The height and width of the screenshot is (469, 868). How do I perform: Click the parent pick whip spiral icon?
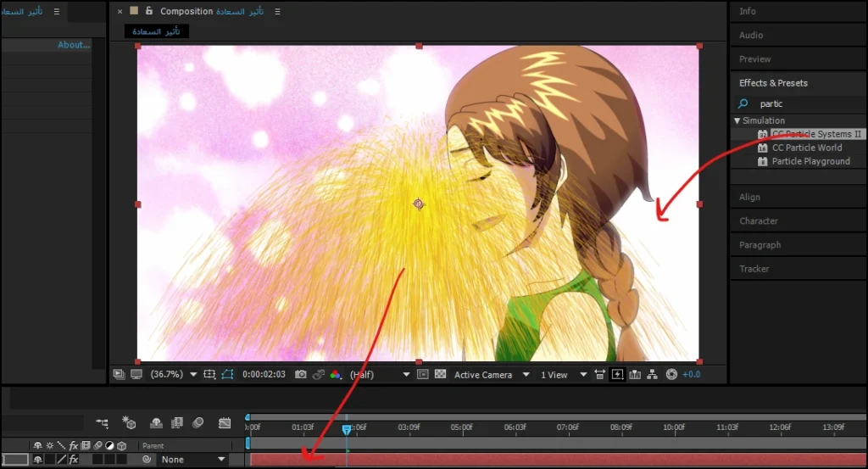pyautogui.click(x=147, y=459)
